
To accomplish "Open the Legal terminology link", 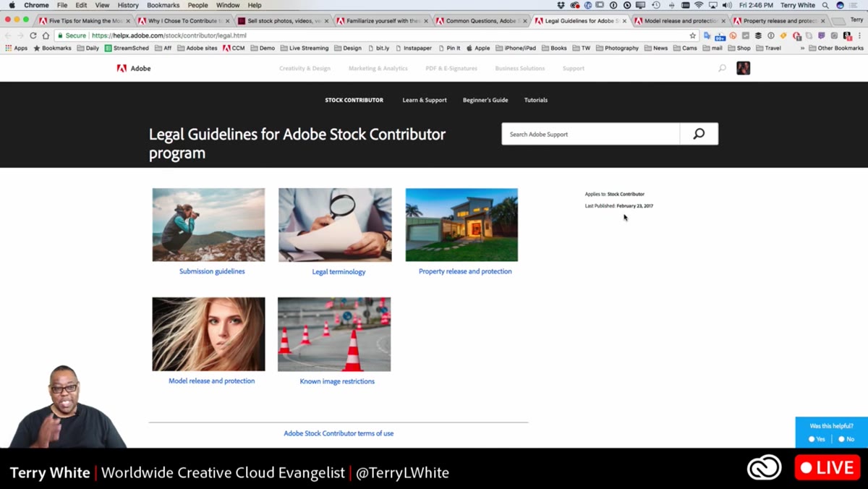I will point(339,272).
